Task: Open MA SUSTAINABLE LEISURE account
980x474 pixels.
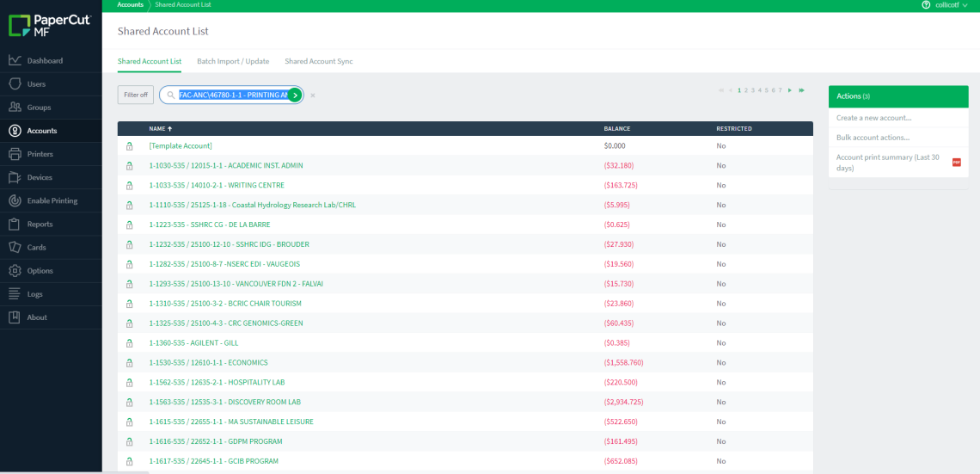Action: 231,422
